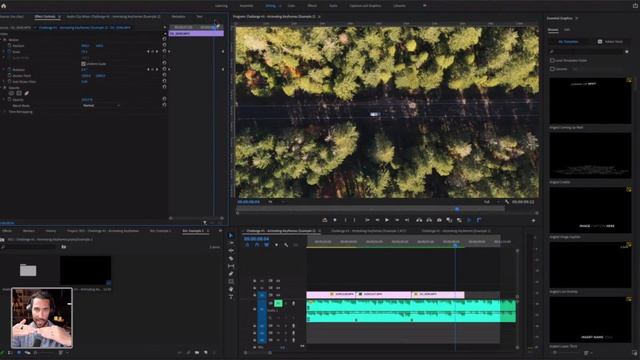Click the Export Frame camera icon
This screenshot has width=640, height=360.
[439, 220]
